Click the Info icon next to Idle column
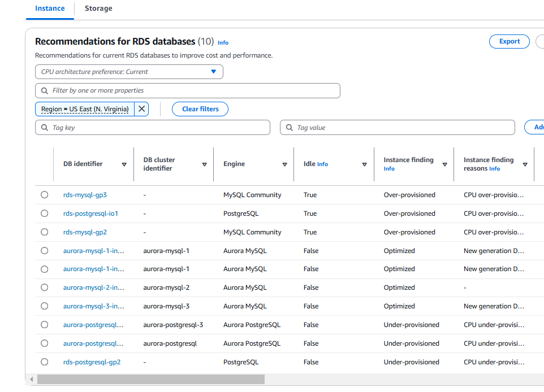The height and width of the screenshot is (392, 544). point(322,164)
